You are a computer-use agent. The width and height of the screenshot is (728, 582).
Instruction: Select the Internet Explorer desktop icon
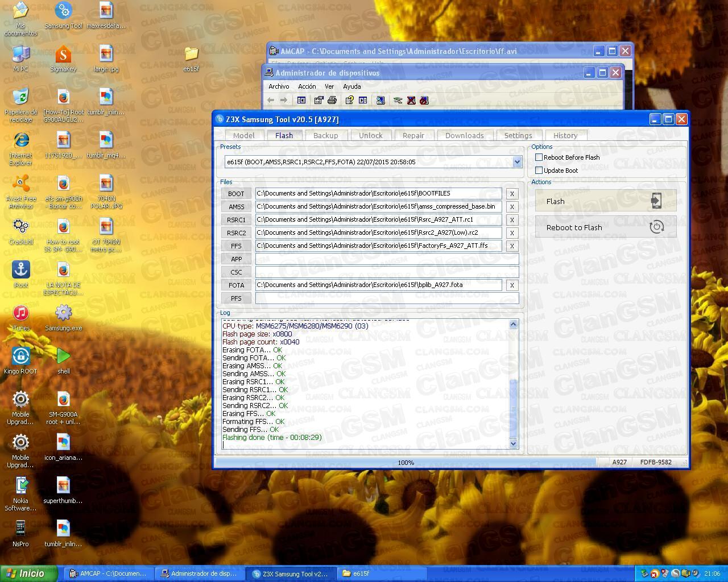click(20, 148)
